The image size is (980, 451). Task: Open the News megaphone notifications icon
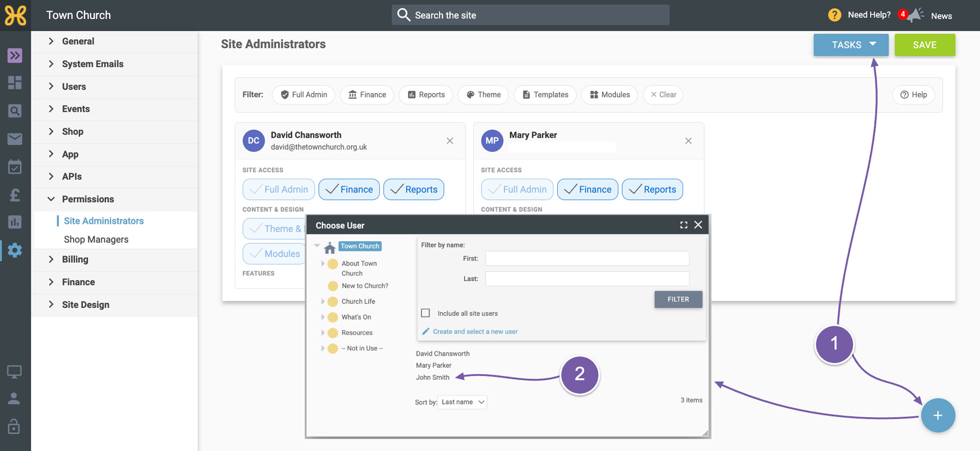pos(914,15)
